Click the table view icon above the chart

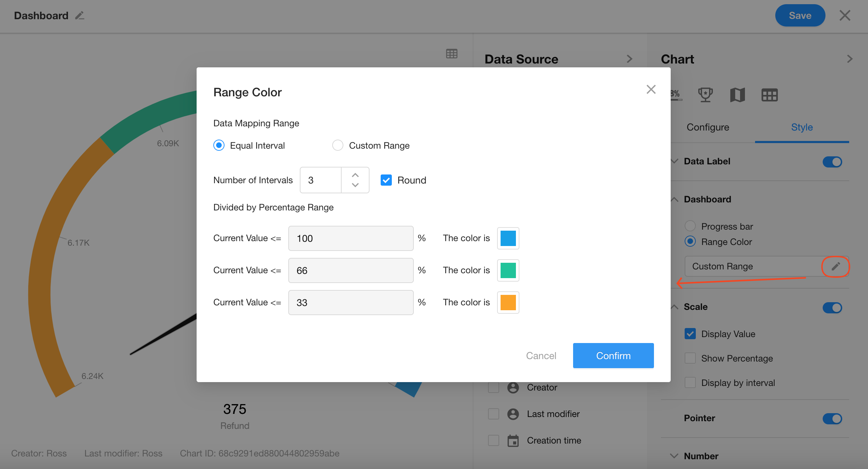coord(451,54)
